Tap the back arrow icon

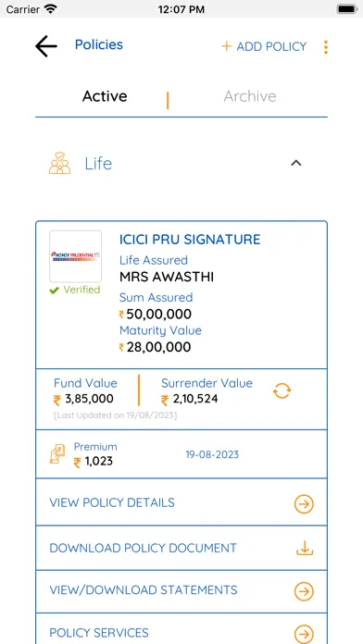pos(46,46)
